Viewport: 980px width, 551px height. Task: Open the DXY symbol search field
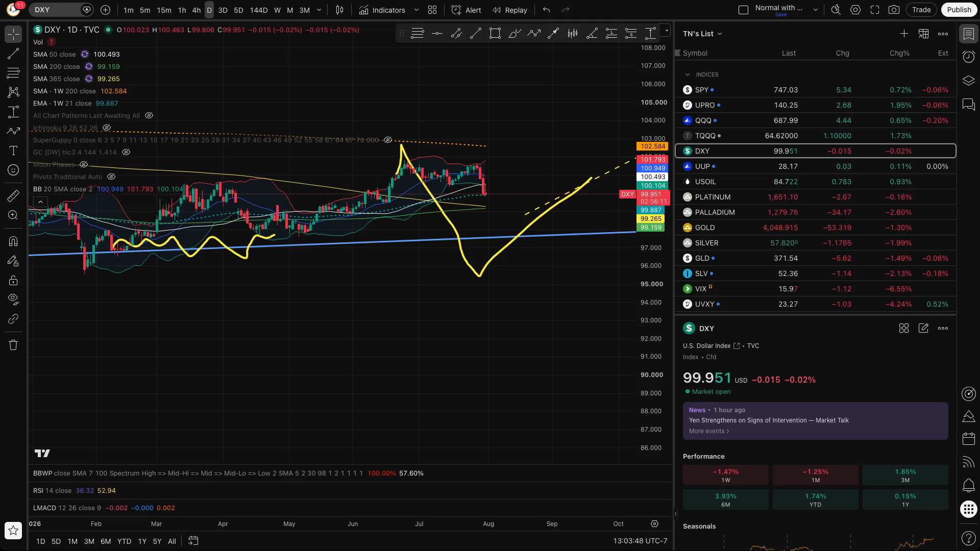(x=60, y=10)
